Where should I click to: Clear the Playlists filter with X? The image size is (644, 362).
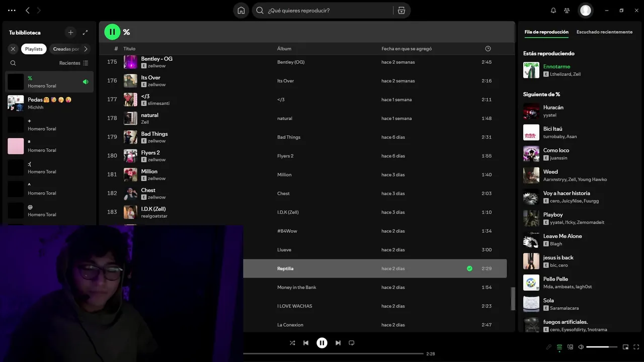[x=13, y=49]
